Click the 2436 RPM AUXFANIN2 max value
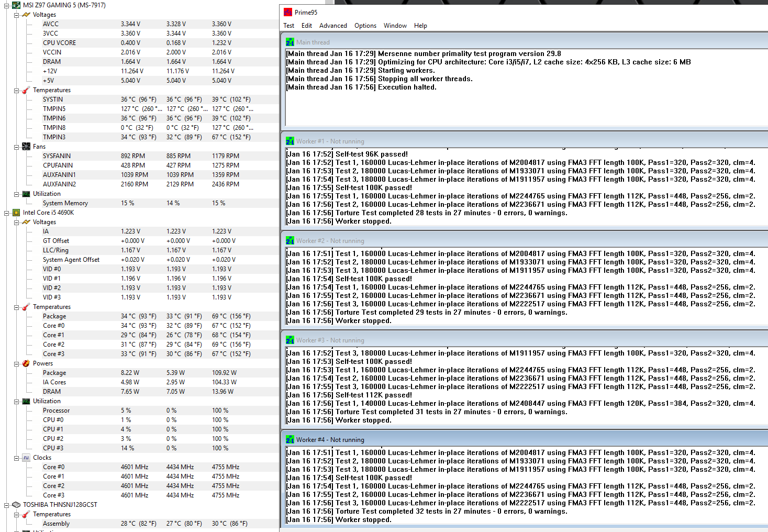This screenshot has width=768, height=532. pyautogui.click(x=226, y=184)
